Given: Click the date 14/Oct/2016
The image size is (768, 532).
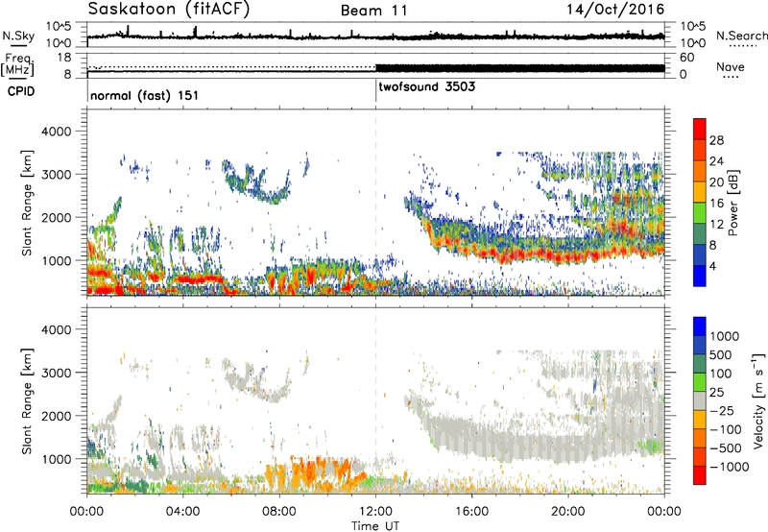Looking at the screenshot, I should tap(615, 10).
